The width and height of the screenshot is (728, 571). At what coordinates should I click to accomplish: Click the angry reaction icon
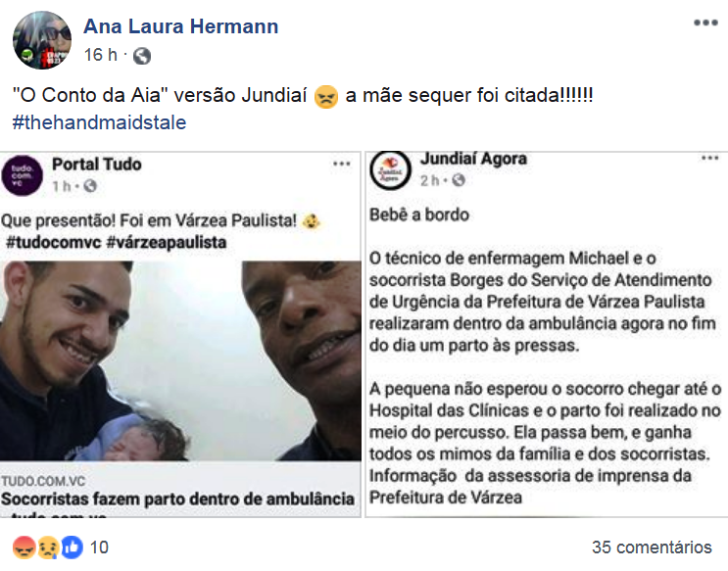point(24,547)
